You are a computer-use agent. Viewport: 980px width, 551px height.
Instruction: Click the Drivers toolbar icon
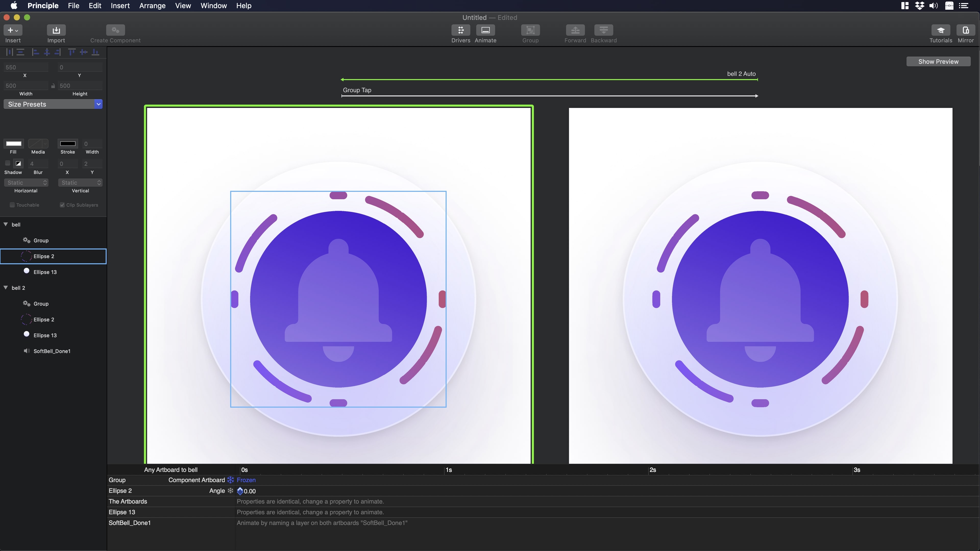point(460,30)
